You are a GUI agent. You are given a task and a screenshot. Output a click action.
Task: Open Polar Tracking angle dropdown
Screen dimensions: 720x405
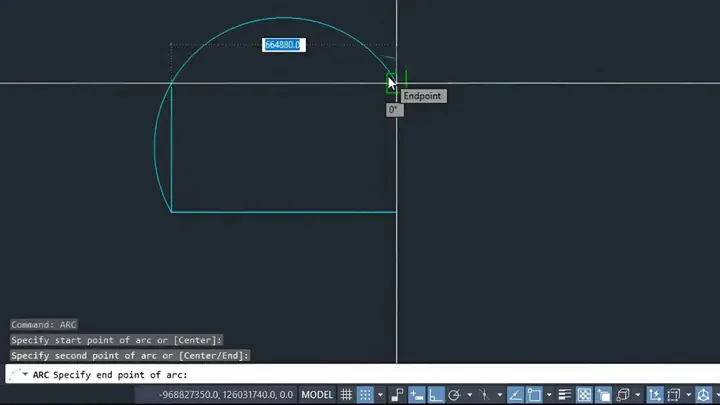pos(469,394)
